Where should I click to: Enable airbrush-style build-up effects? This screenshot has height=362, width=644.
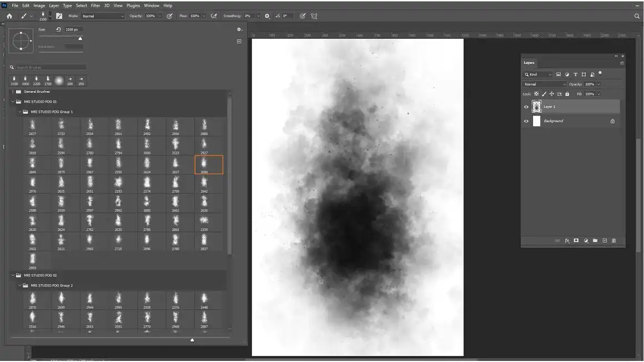tap(214, 16)
